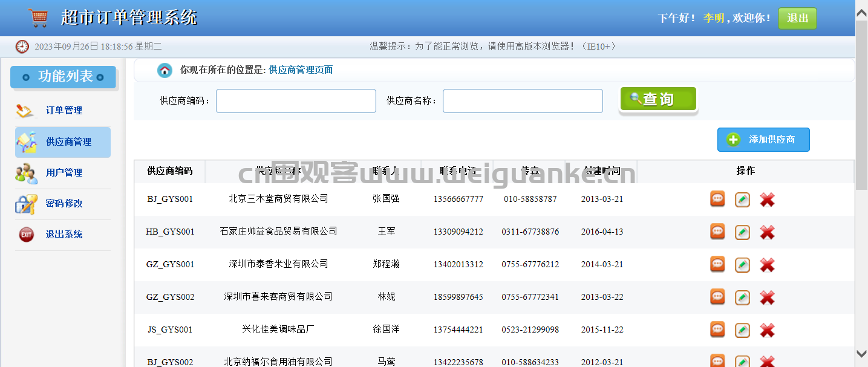Click the 供应商编码 input field

[296, 101]
